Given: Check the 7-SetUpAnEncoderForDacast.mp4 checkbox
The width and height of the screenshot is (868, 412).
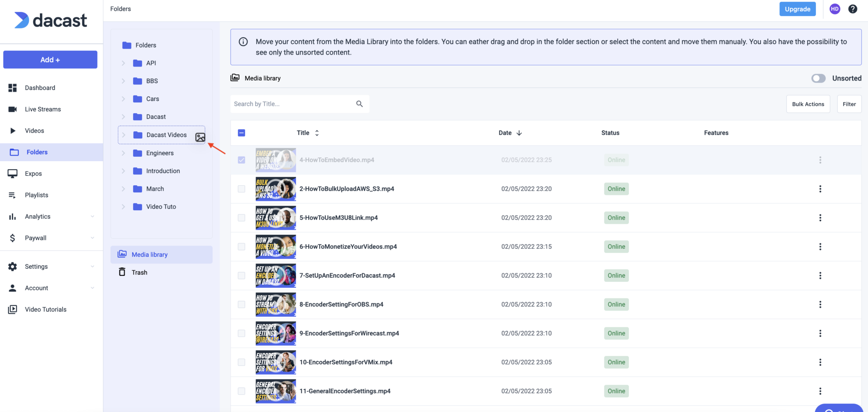Looking at the screenshot, I should coord(242,276).
